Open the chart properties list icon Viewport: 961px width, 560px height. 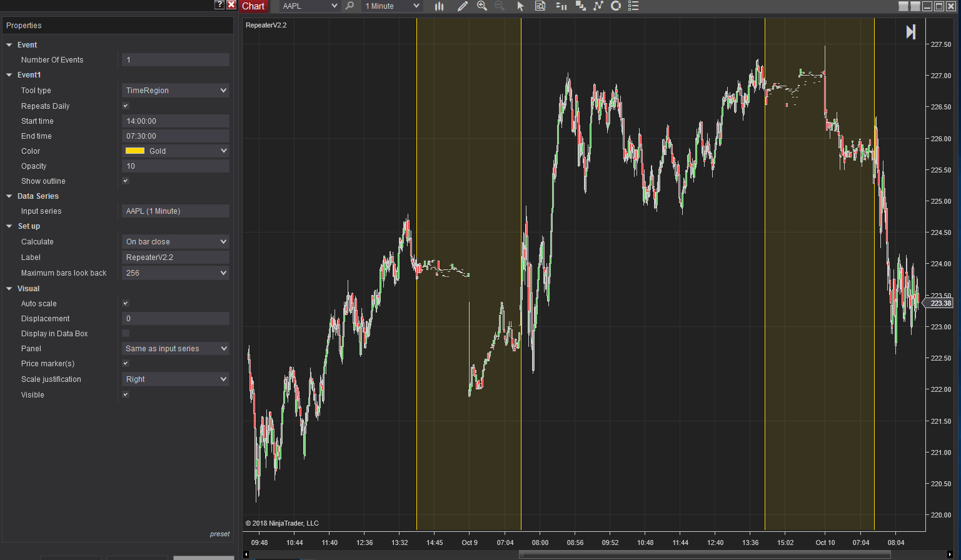point(633,6)
